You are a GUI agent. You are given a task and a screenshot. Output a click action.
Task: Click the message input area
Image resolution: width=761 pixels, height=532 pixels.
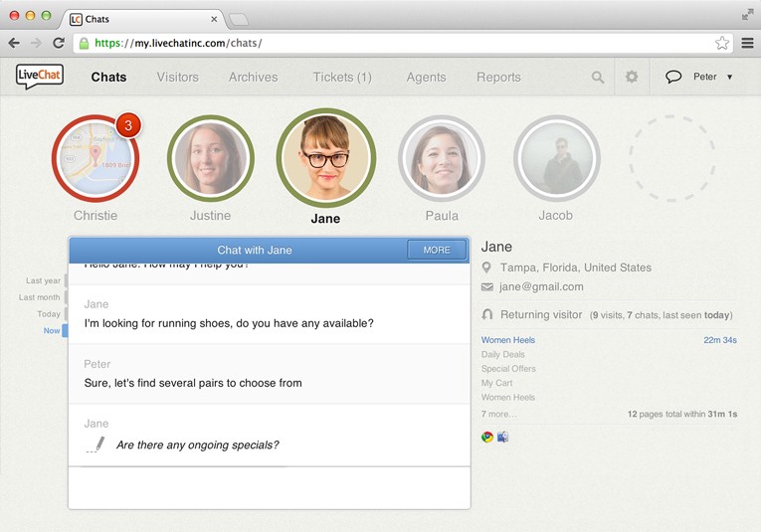(x=270, y=488)
